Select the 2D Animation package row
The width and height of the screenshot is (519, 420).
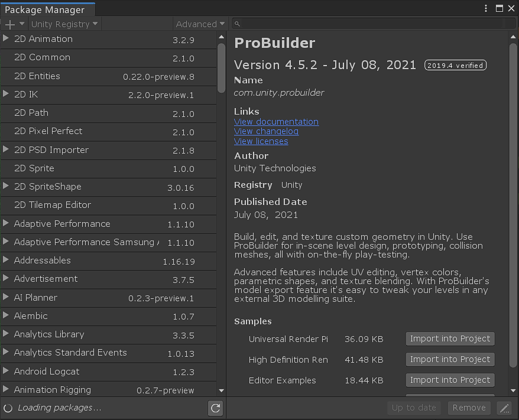click(109, 40)
